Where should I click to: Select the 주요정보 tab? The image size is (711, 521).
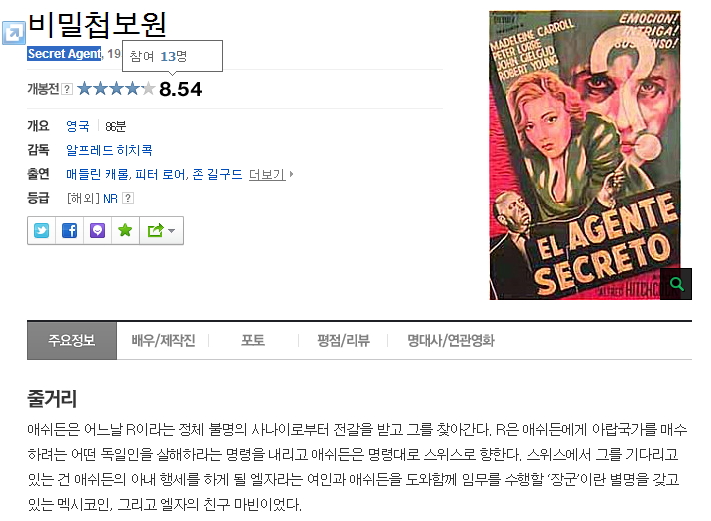[x=72, y=341]
